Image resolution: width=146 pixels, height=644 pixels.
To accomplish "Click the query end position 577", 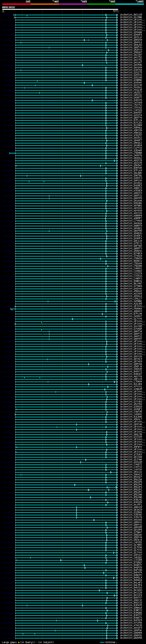I will [115, 11].
